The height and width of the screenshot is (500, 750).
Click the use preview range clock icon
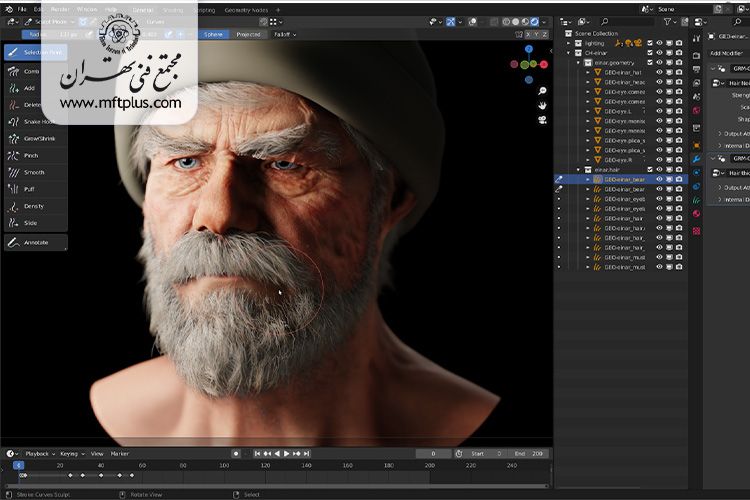pos(459,454)
